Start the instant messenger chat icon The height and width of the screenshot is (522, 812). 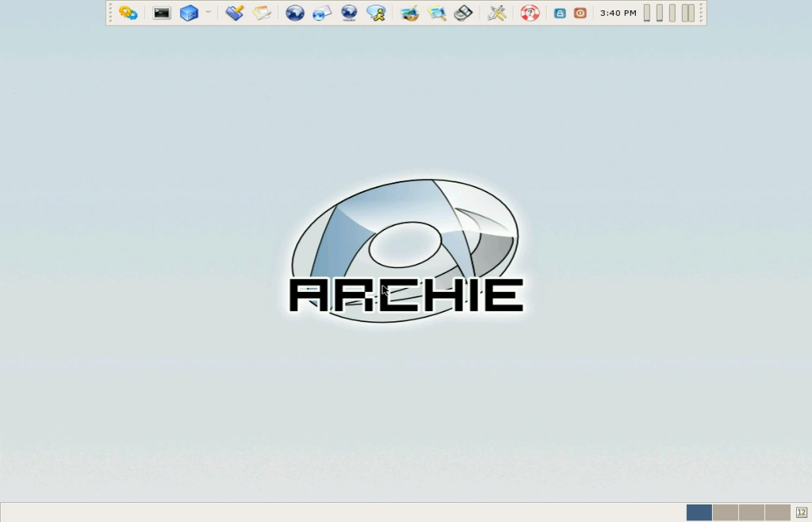coord(376,13)
